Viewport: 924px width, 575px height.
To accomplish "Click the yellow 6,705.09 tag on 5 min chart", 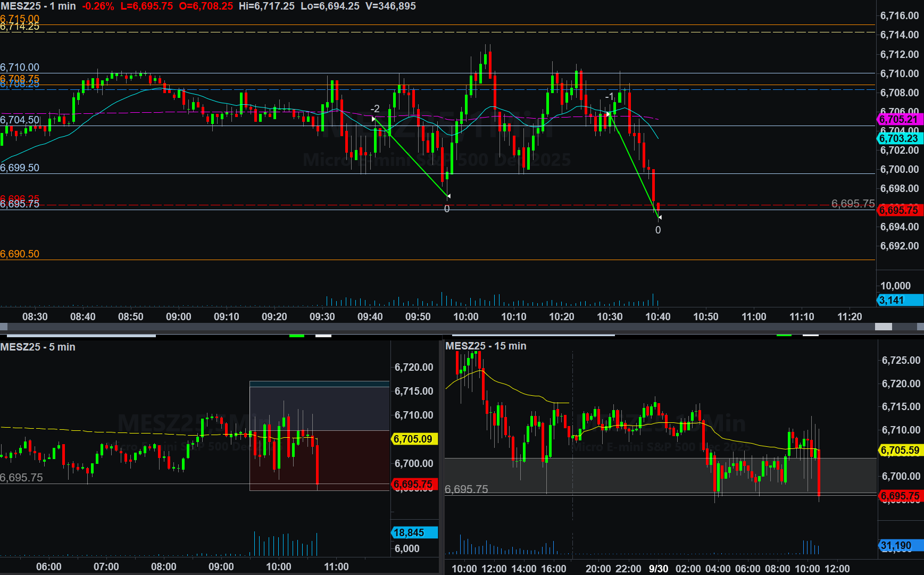I will click(414, 439).
